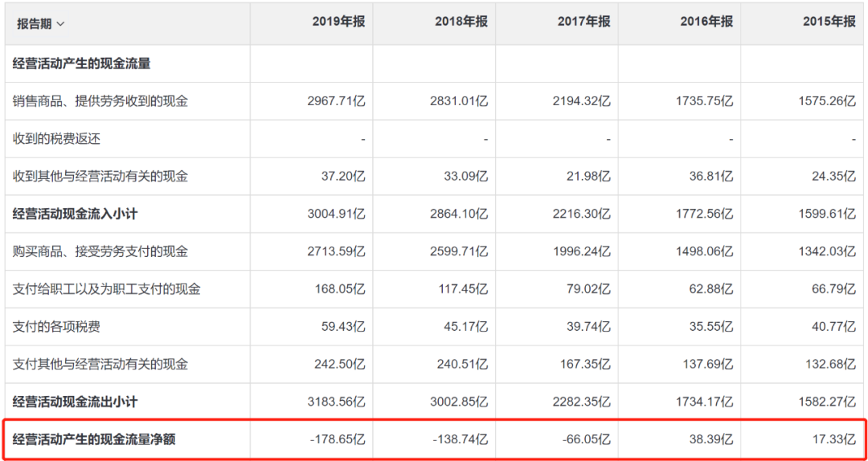Click the 2017年报 column header

[x=584, y=22]
